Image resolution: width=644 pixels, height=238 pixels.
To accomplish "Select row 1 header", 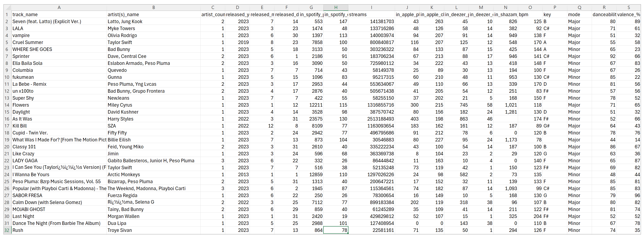I will [x=7, y=15].
